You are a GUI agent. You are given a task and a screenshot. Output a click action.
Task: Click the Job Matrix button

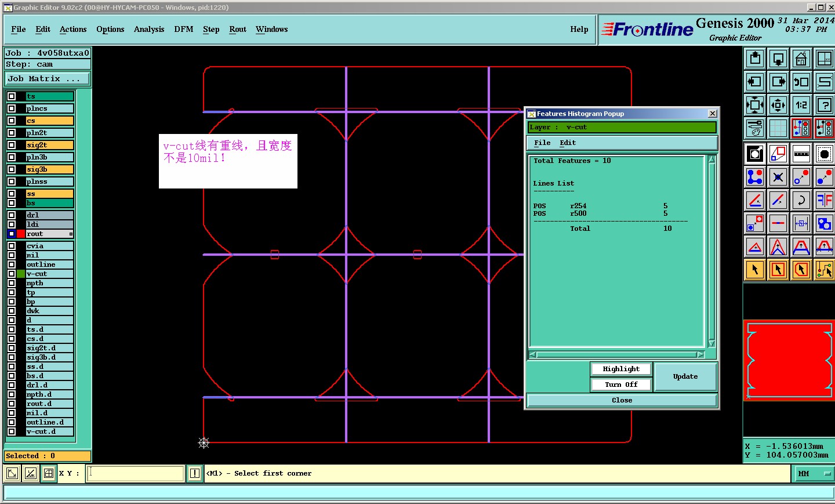click(x=48, y=78)
